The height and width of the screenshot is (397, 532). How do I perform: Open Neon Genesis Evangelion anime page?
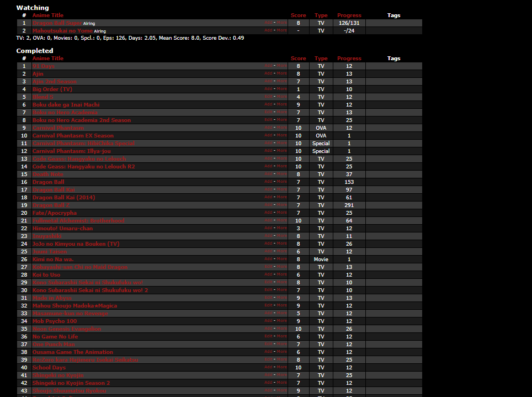click(67, 329)
